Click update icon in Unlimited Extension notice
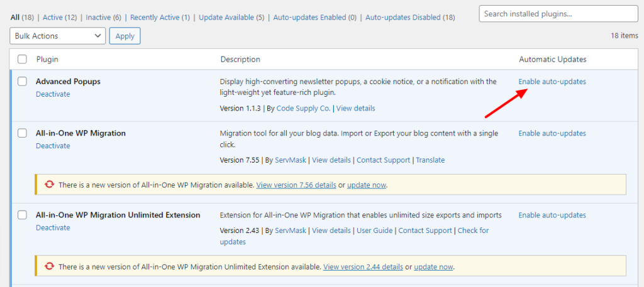Screen dimensions: 644x287 tap(49, 266)
